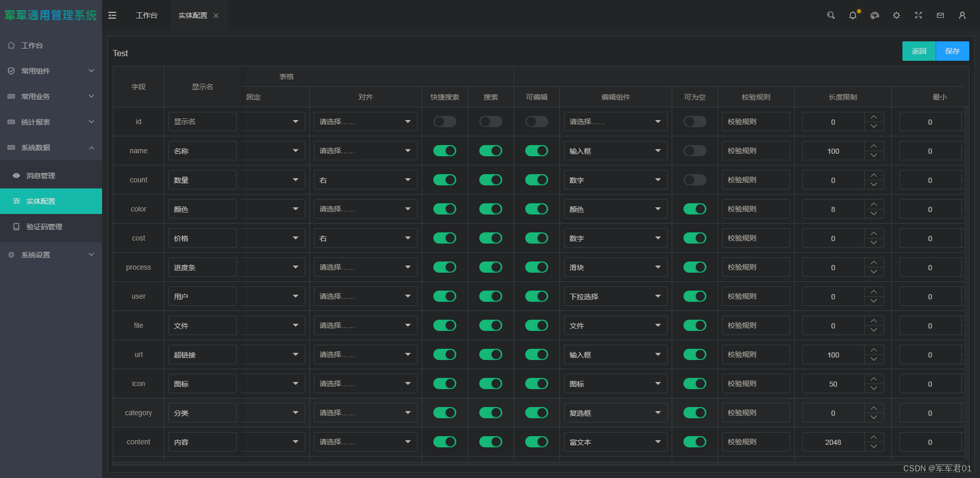This screenshot has width=980, height=478.
Task: Click the icon next to 系统数据
Action: (11, 148)
